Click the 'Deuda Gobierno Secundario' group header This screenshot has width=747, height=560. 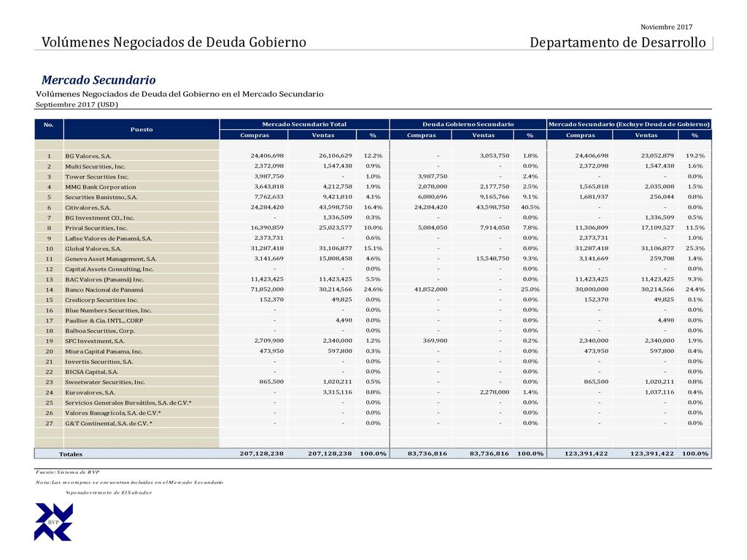click(468, 124)
